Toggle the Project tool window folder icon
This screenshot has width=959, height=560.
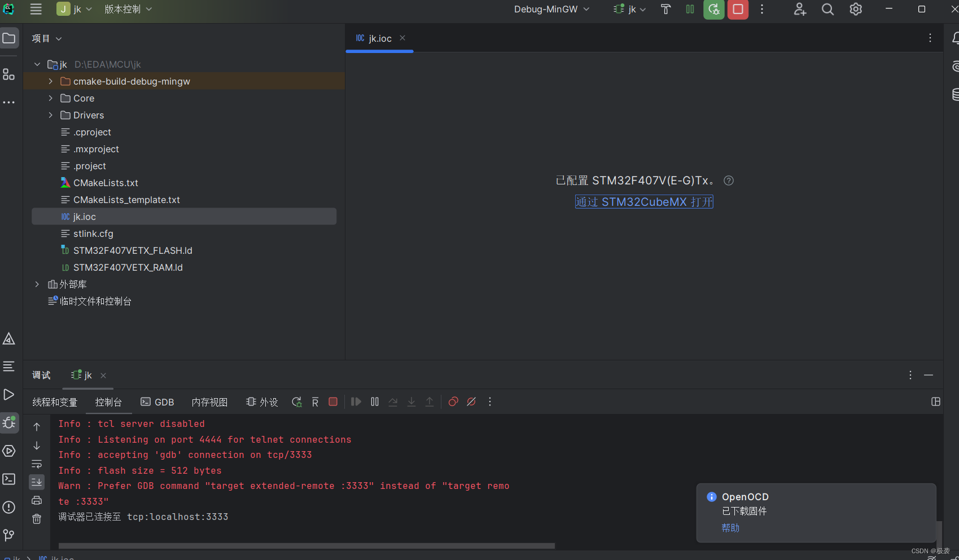(9, 38)
